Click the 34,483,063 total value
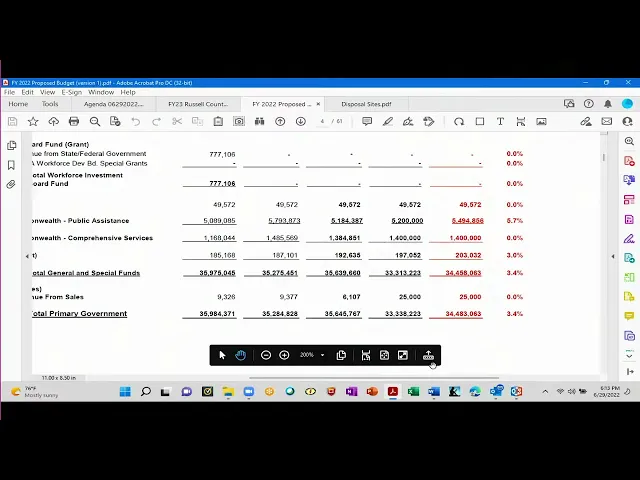The image size is (640, 480). tap(463, 314)
